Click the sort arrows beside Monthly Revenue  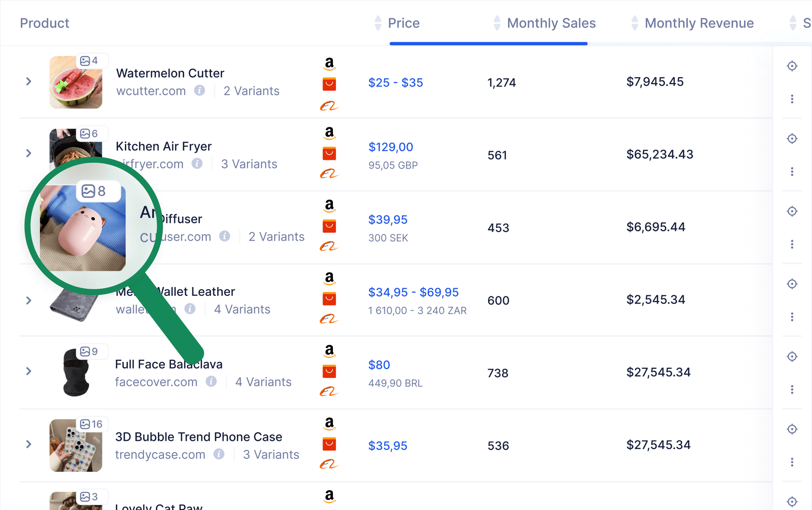click(634, 23)
